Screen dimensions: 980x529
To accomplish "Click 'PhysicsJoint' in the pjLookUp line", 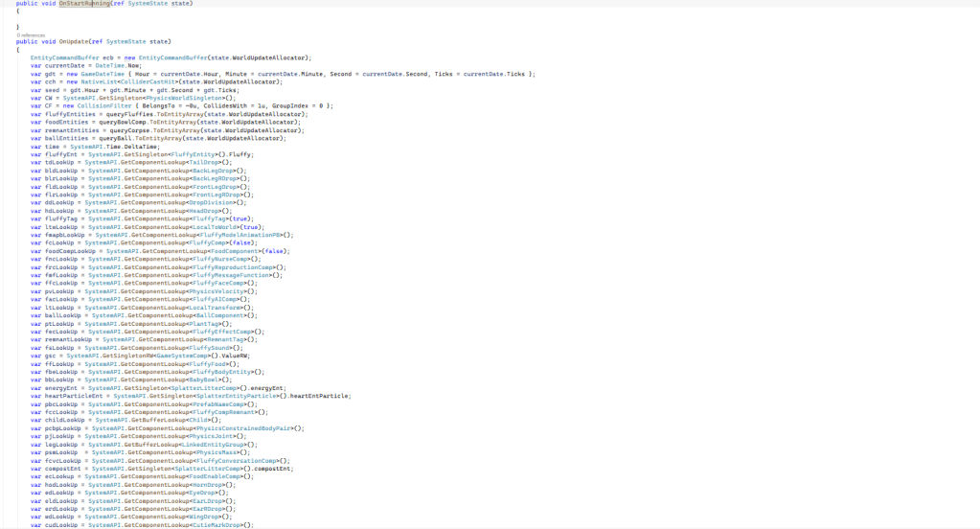I will tap(211, 436).
